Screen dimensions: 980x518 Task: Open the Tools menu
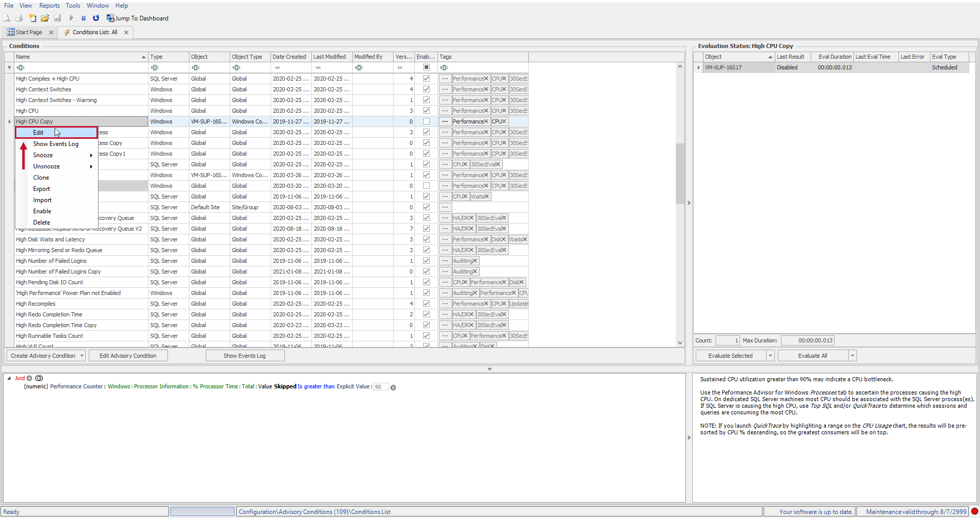(72, 6)
